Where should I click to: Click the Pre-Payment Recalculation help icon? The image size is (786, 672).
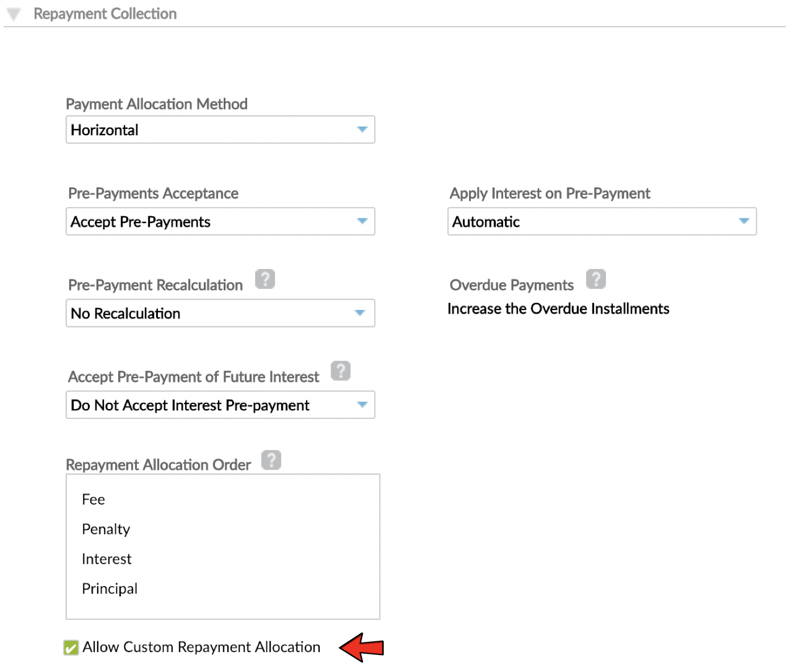[x=265, y=279]
